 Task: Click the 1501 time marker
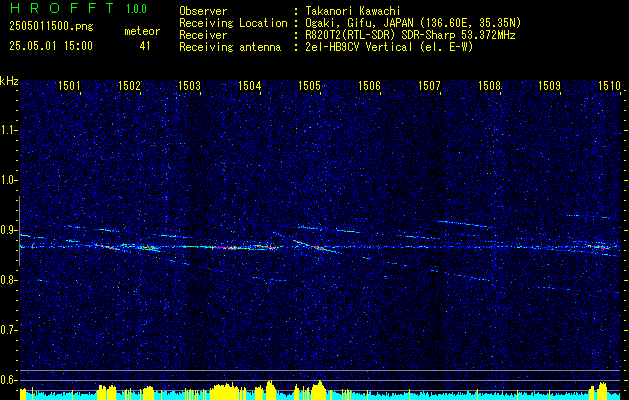click(x=69, y=85)
